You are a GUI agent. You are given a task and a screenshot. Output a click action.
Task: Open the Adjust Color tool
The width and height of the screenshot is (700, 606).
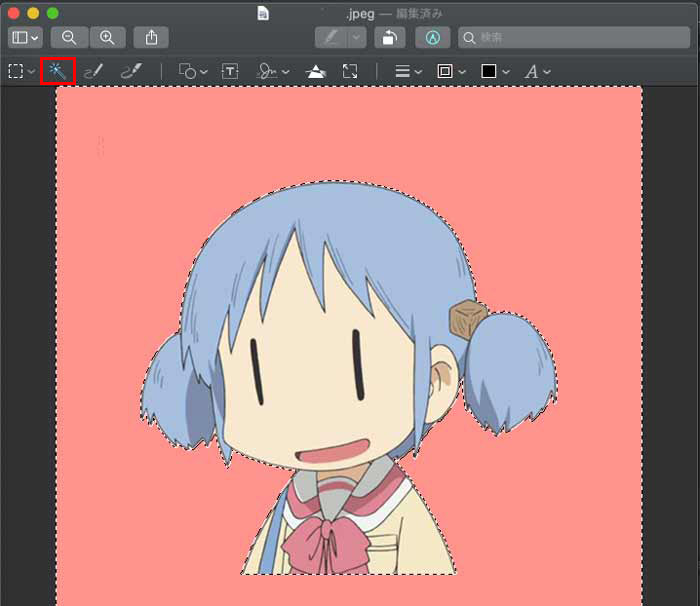click(x=315, y=71)
